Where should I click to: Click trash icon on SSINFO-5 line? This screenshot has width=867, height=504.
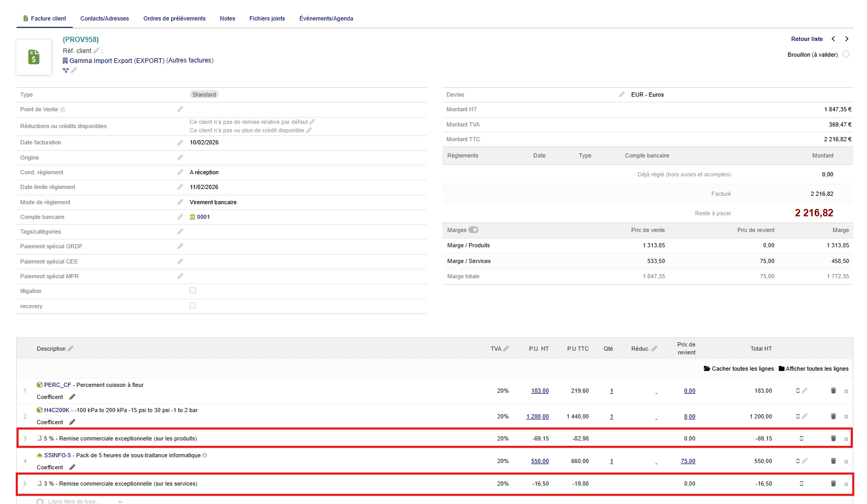[833, 461]
